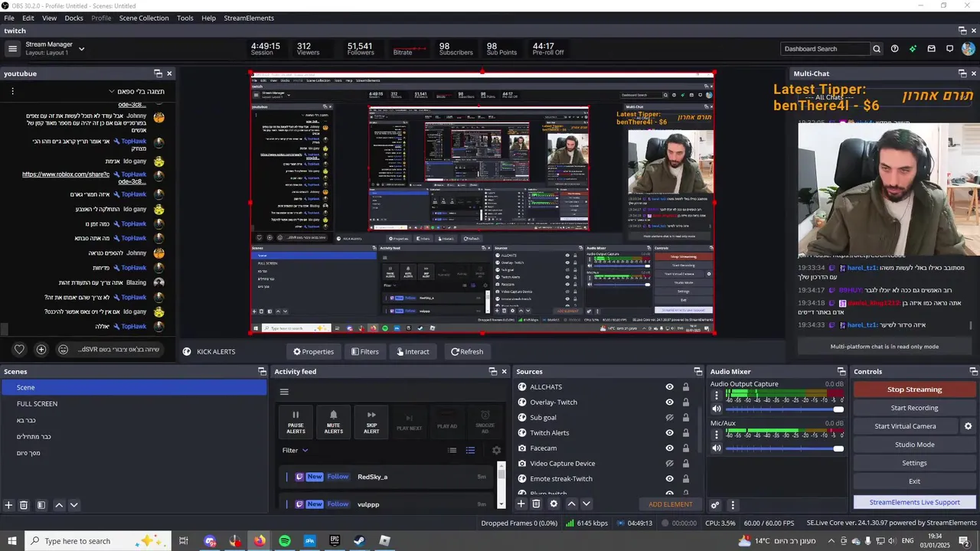Open the youtube chat three-dot menu

[12, 91]
